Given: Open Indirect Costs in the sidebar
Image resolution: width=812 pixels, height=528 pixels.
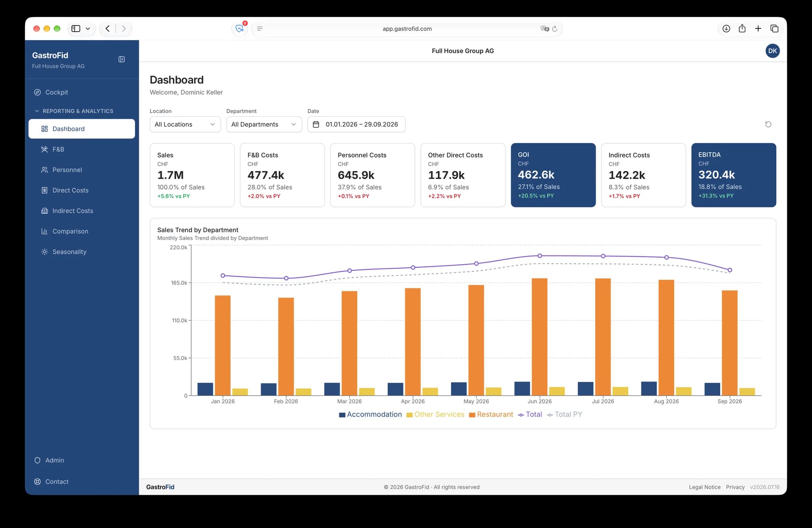Looking at the screenshot, I should [x=82, y=211].
